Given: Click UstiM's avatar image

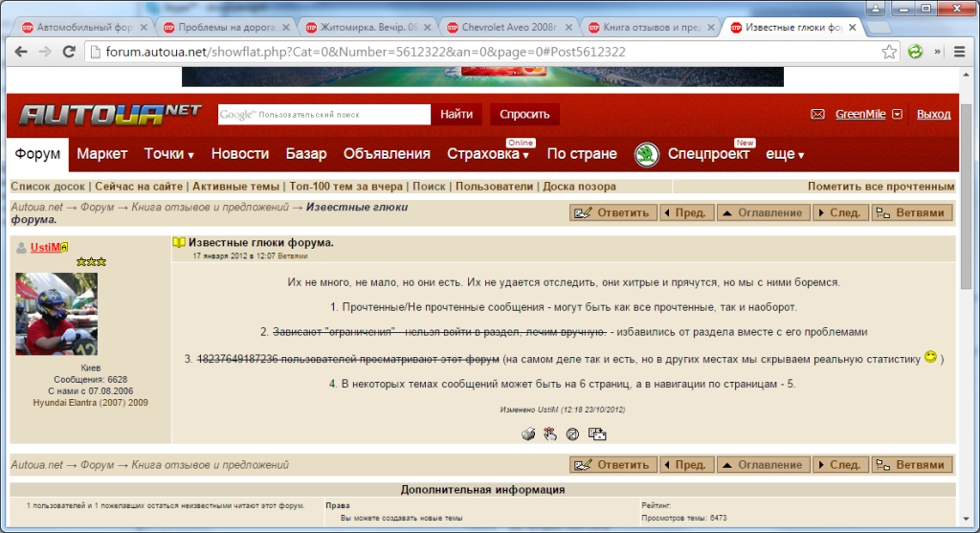Looking at the screenshot, I should click(x=56, y=314).
